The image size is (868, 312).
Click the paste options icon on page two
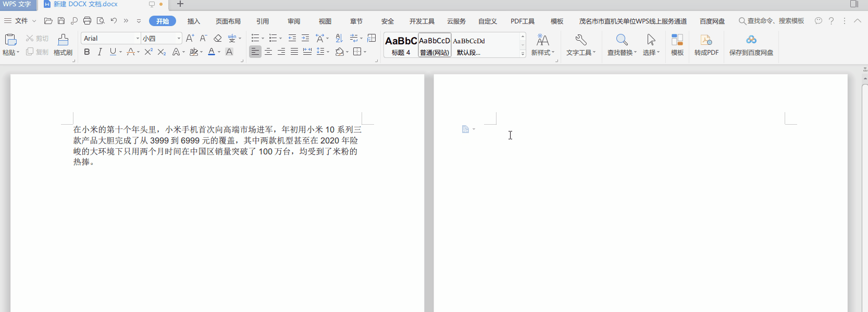(466, 129)
